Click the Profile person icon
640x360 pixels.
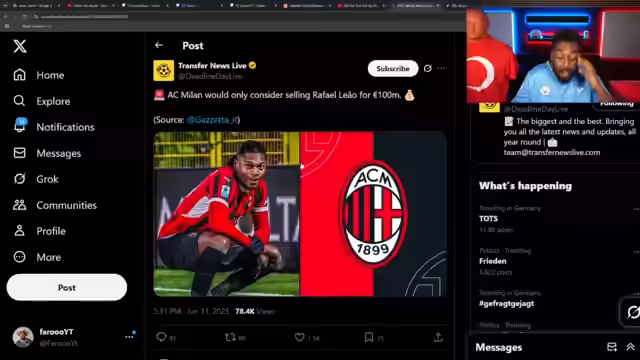19,231
